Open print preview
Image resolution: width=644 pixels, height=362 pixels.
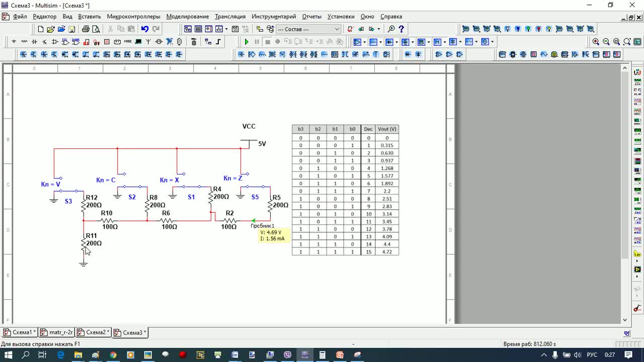click(96, 29)
